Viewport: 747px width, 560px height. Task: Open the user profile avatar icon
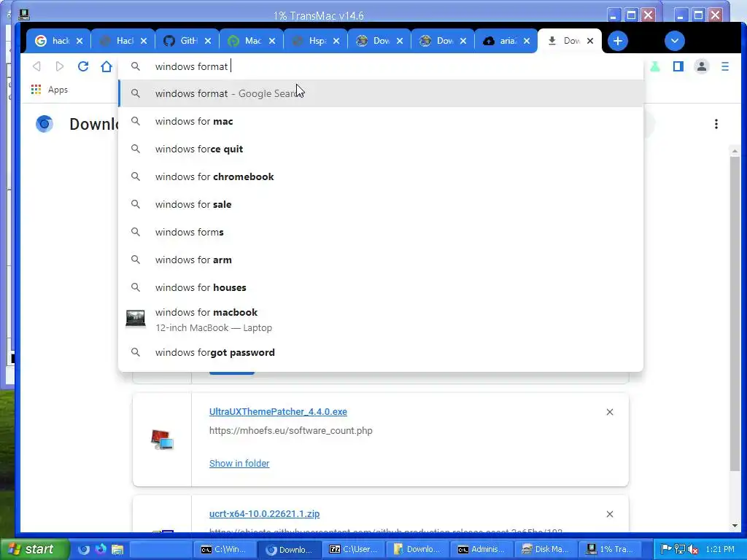[x=702, y=66]
